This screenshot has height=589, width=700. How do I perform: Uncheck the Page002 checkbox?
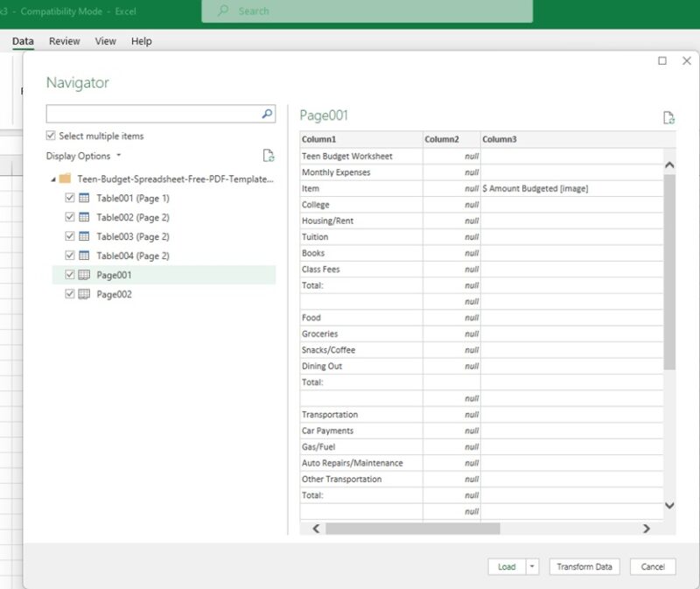pos(70,293)
